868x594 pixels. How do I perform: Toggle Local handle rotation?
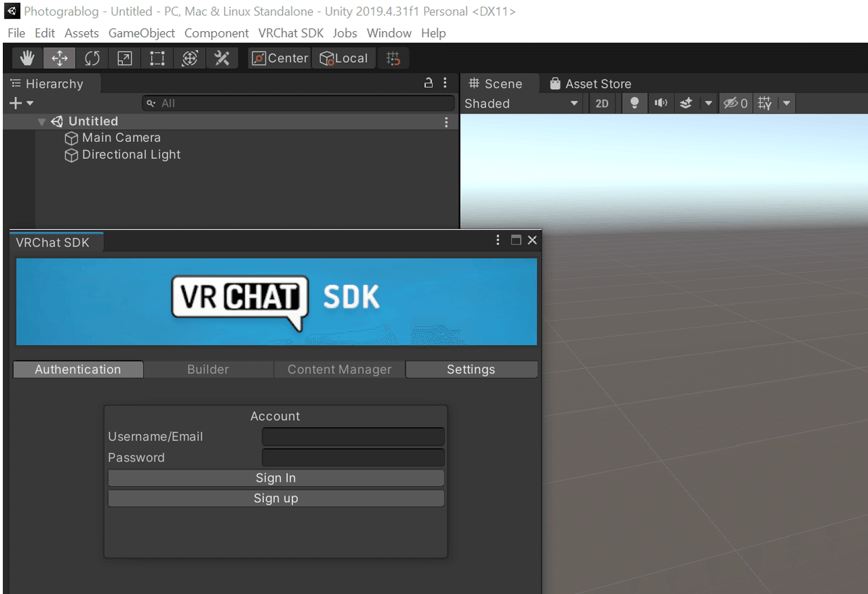tap(344, 58)
